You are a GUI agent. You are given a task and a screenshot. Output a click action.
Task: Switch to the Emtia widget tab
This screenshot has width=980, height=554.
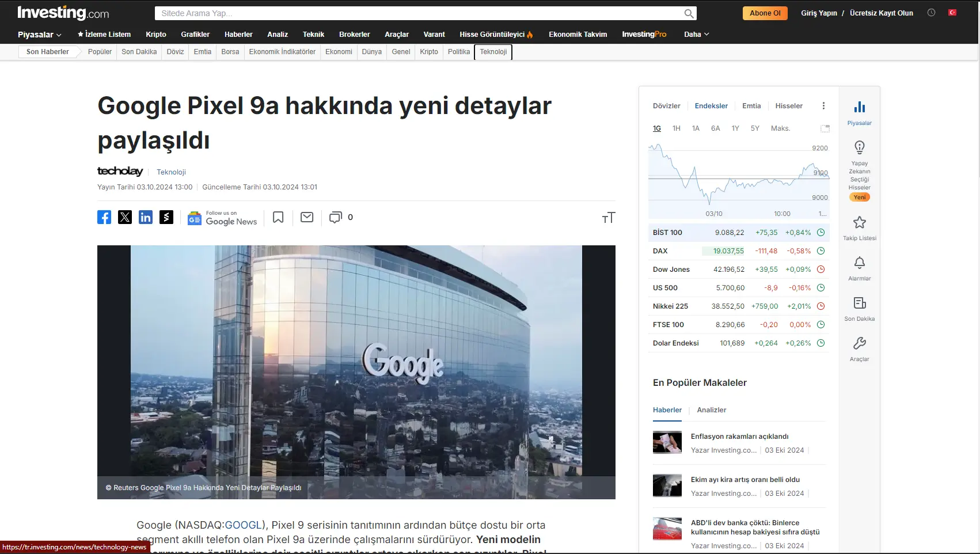point(751,106)
